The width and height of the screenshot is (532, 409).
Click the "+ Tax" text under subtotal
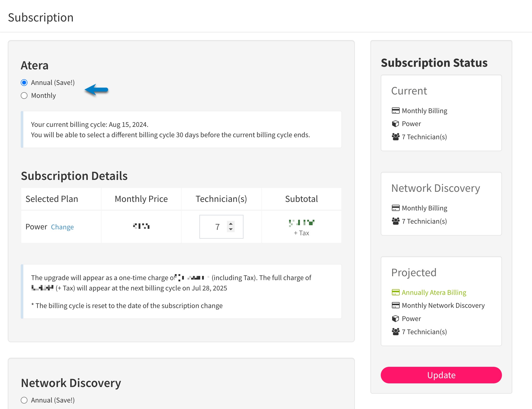coord(301,233)
